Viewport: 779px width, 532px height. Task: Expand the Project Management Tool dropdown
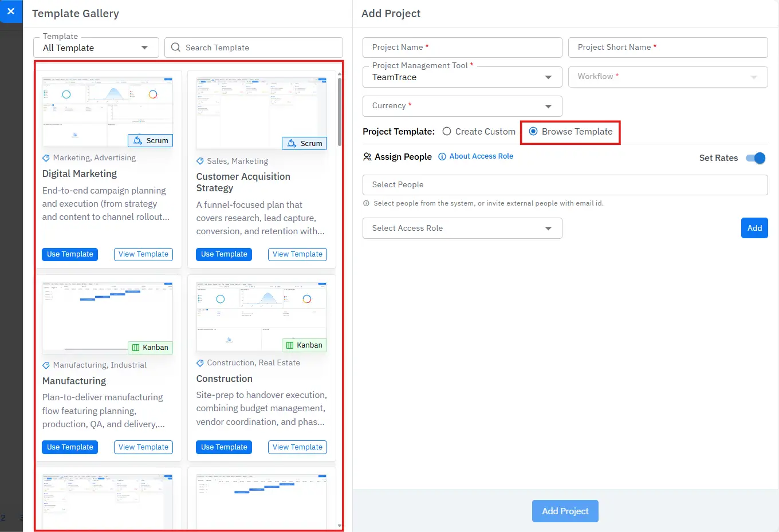(x=462, y=77)
